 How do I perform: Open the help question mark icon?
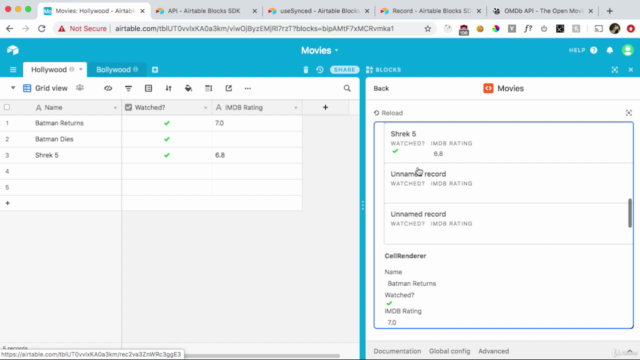tap(593, 50)
